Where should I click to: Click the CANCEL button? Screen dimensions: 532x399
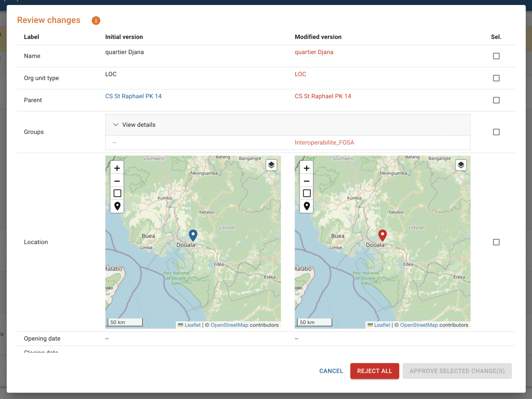pyautogui.click(x=331, y=371)
